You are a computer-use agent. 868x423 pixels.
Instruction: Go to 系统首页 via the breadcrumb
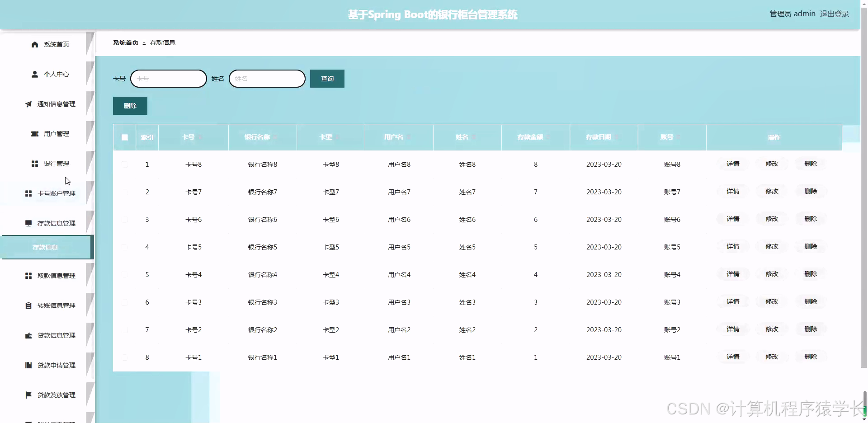[x=126, y=42]
